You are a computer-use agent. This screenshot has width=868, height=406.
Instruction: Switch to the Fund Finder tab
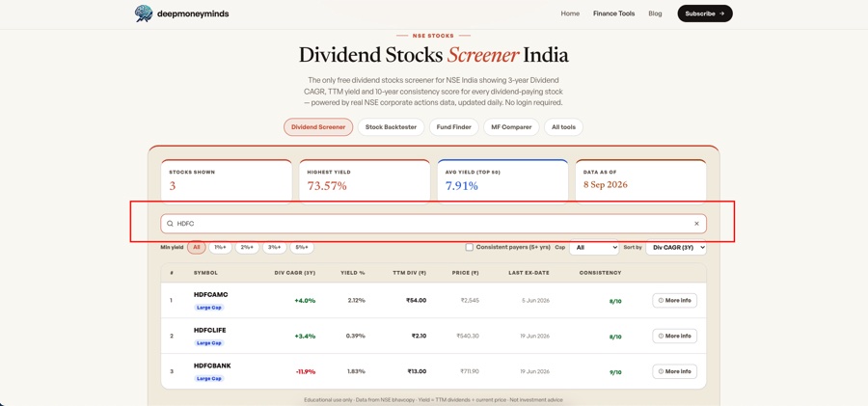454,127
